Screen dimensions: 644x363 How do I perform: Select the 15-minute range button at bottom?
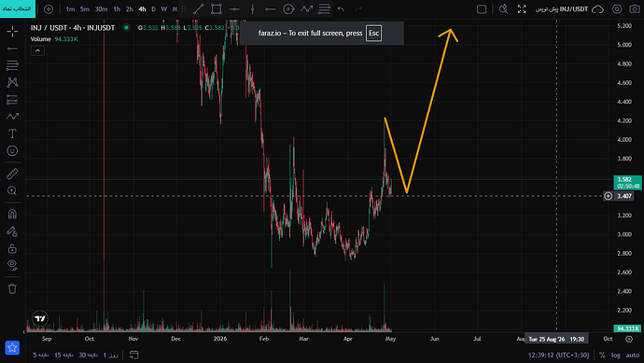point(63,355)
